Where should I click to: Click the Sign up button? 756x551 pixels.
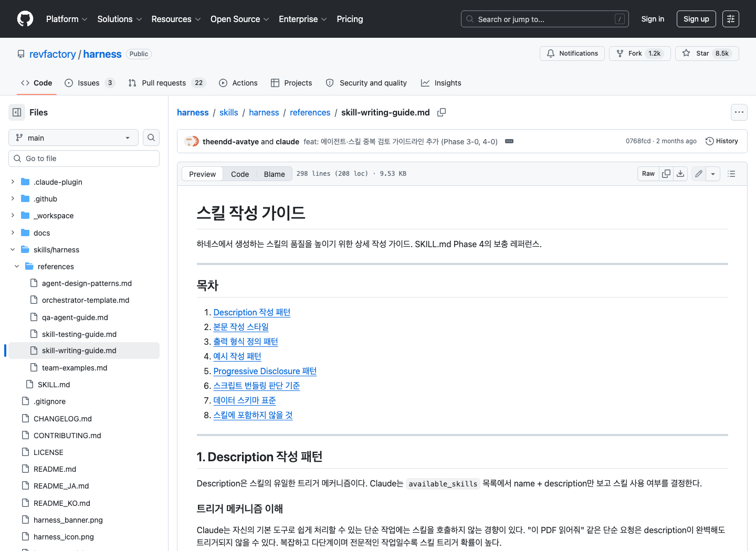(x=696, y=19)
